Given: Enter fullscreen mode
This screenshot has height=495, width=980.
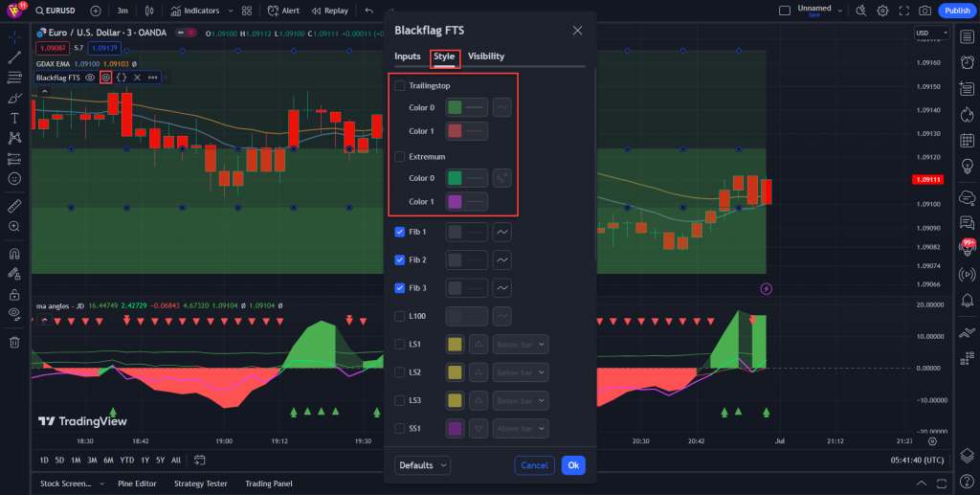Looking at the screenshot, I should [x=903, y=11].
